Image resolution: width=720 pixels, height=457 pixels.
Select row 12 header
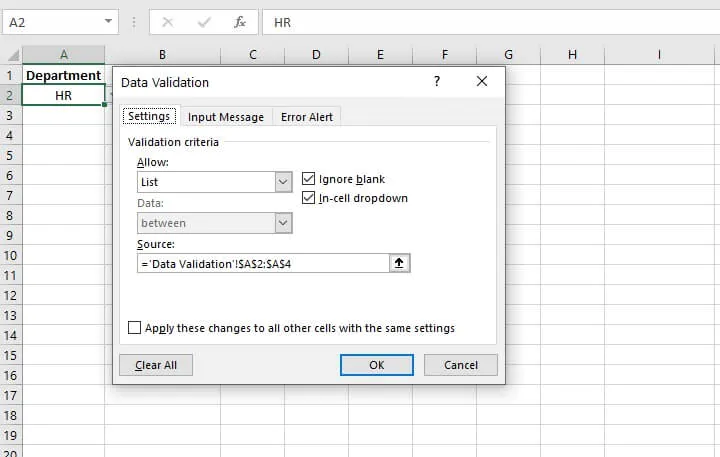click(x=10, y=295)
